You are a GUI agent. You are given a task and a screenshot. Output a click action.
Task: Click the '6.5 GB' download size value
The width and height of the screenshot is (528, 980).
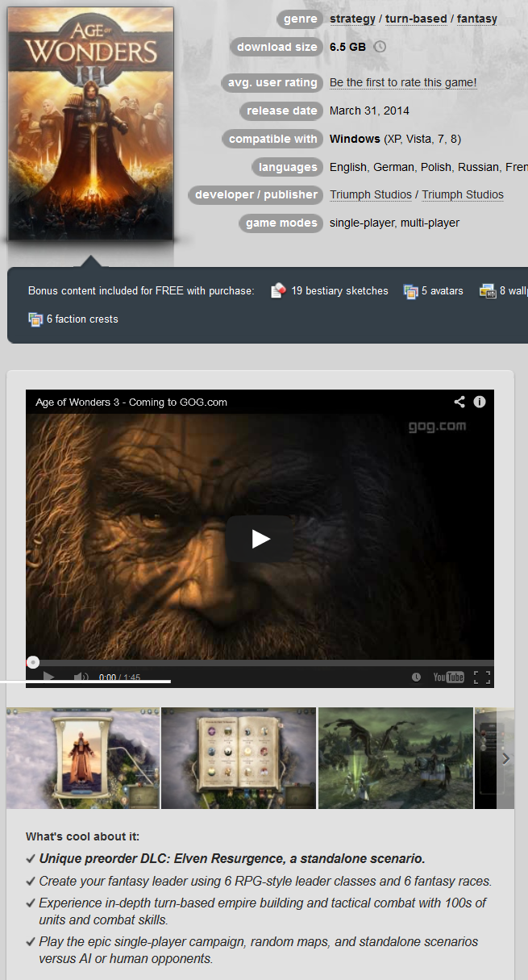pyautogui.click(x=347, y=47)
